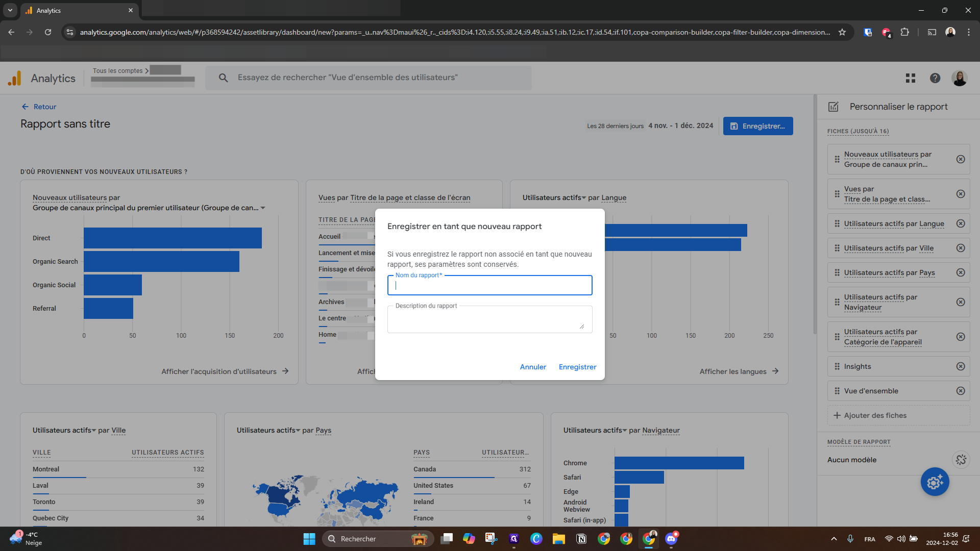Open the Analytics search box

(369, 78)
